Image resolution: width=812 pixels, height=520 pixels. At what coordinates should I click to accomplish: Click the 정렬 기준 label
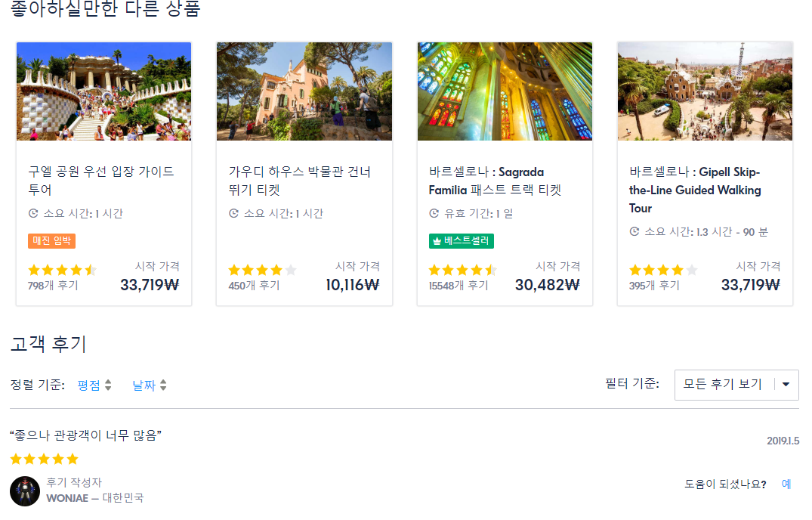pos(37,385)
